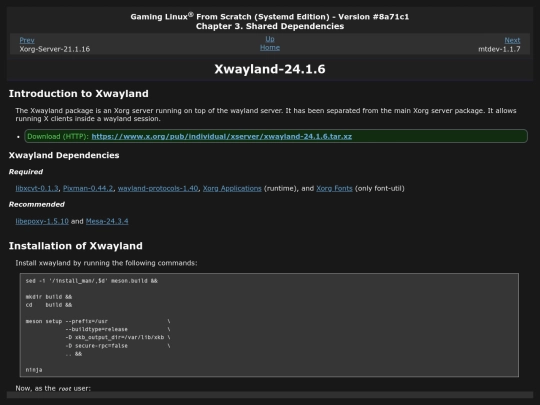This screenshot has width=540, height=405.
Task: Click the Xwayland package description paragraph
Action: pyautogui.click(x=266, y=115)
